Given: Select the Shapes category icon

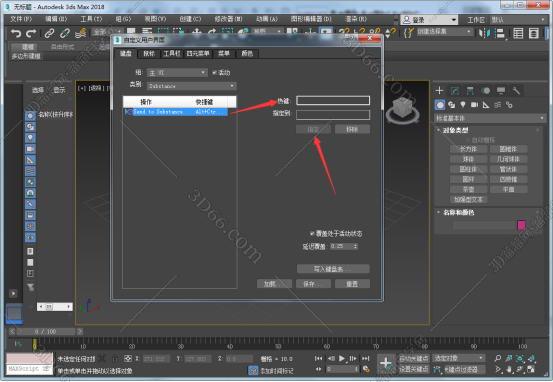Looking at the screenshot, I should pos(451,105).
